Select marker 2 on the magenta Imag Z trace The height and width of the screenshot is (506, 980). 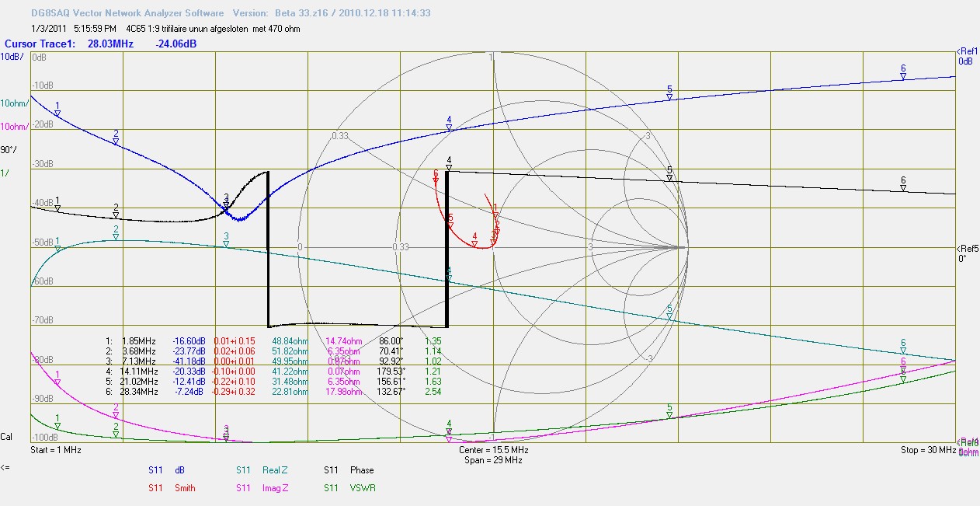(x=116, y=413)
